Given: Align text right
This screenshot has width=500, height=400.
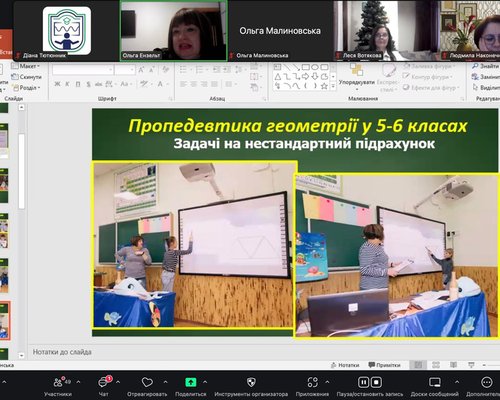Looking at the screenshot, I should [204, 84].
